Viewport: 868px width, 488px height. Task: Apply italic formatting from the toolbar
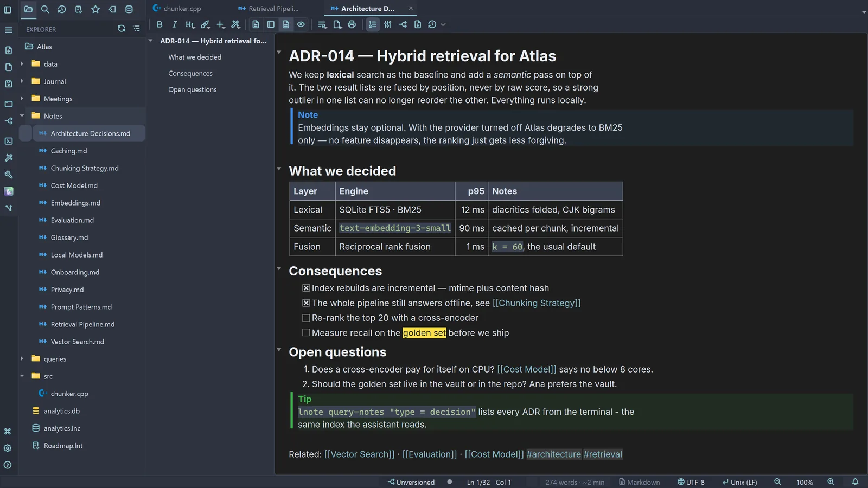[x=174, y=24]
